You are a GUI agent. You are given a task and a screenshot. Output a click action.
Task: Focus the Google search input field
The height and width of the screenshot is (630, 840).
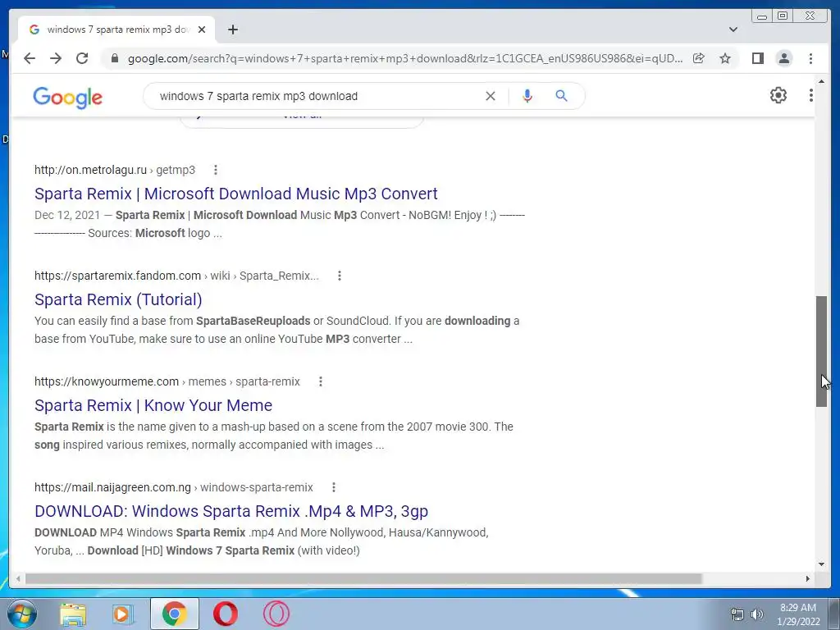click(x=316, y=96)
